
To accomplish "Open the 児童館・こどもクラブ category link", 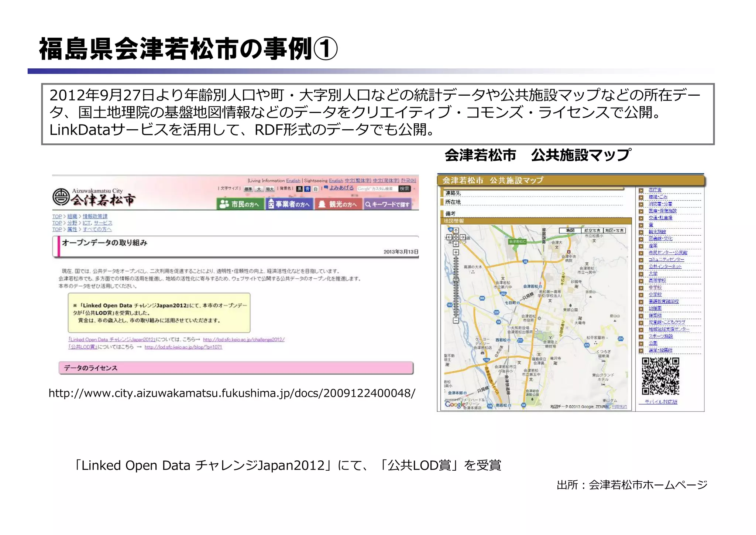I will click(667, 322).
